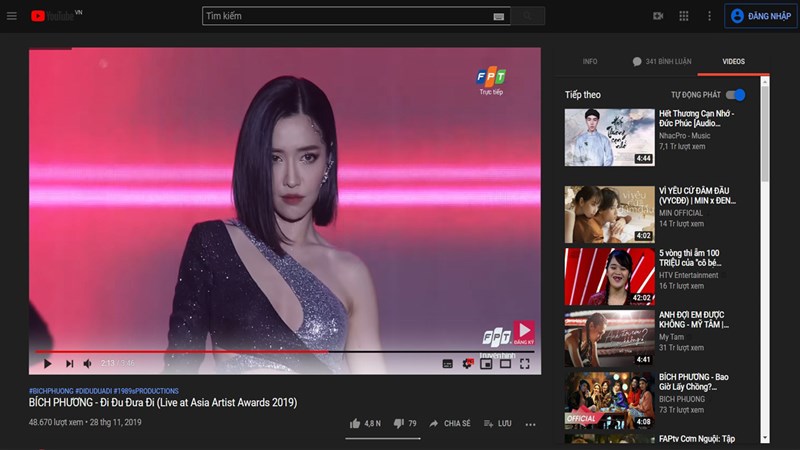Click the comment bubble icon in tab
Viewport: 800px width, 450px height.
click(637, 61)
